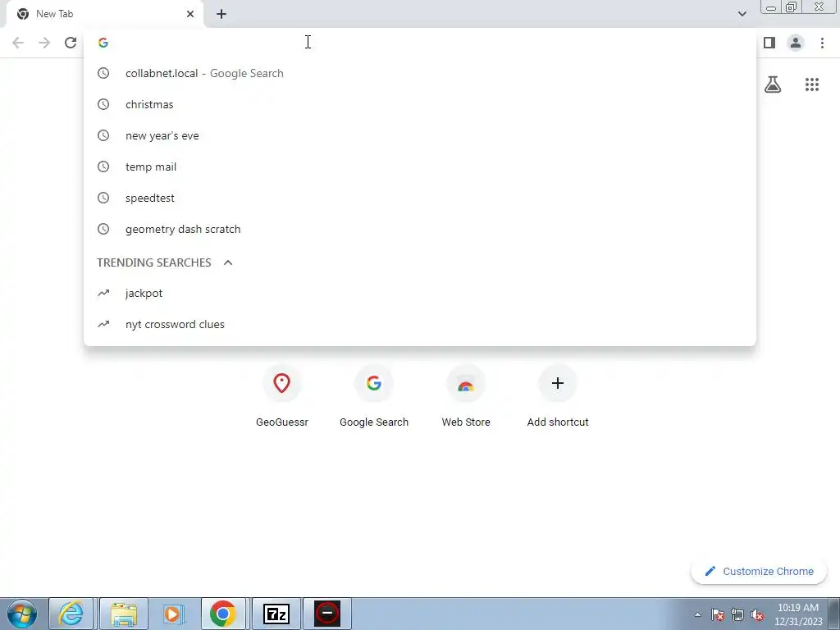The width and height of the screenshot is (840, 630).
Task: Choose the new year's eve suggestion
Action: click(420, 135)
